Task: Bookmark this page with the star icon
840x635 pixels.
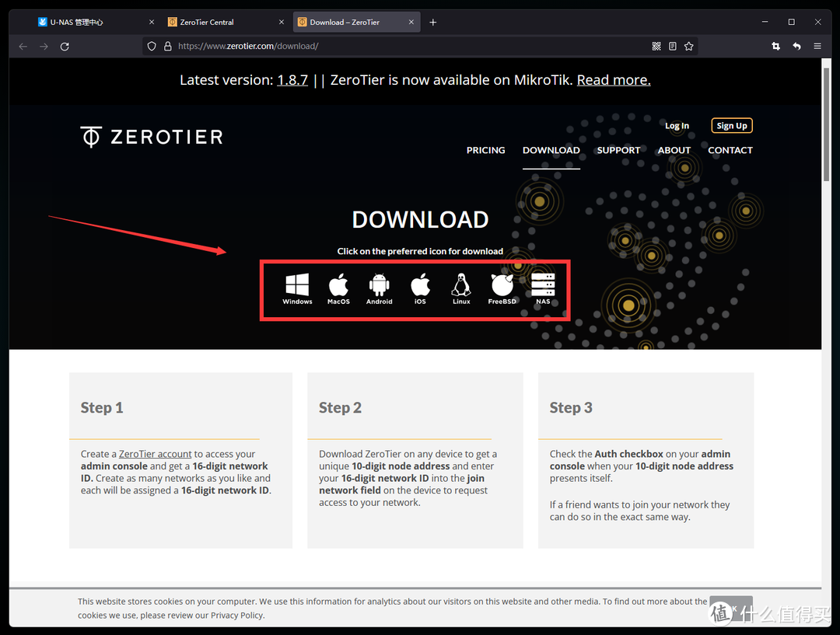Action: pyautogui.click(x=688, y=47)
